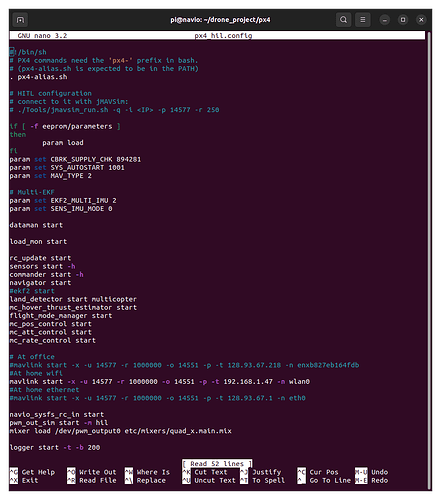Click the 'mc_pos_control start' line

point(51,324)
